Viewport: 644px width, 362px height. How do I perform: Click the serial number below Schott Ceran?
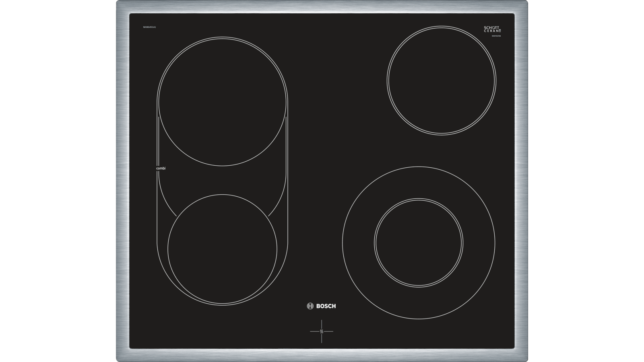tap(496, 36)
